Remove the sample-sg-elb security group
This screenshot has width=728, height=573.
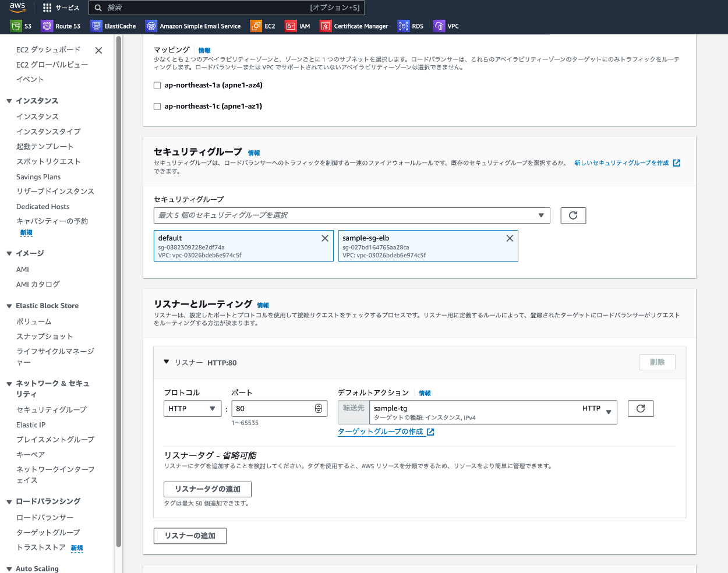510,238
